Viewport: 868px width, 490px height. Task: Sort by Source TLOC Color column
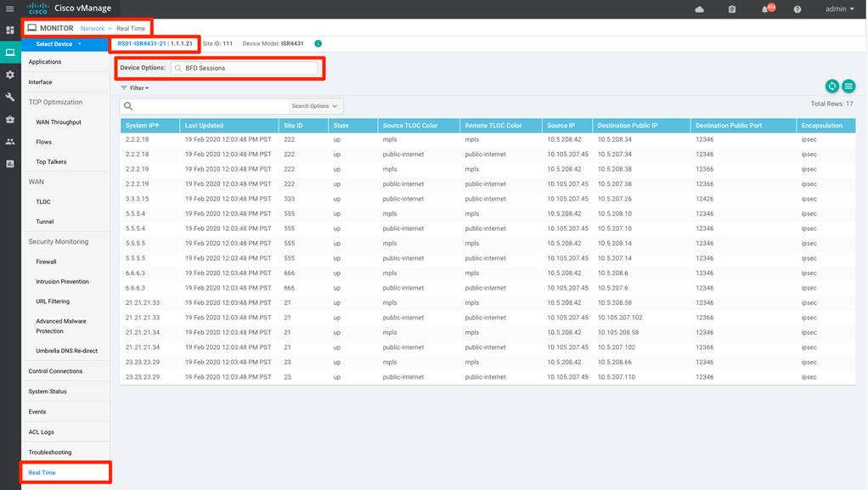coord(419,126)
